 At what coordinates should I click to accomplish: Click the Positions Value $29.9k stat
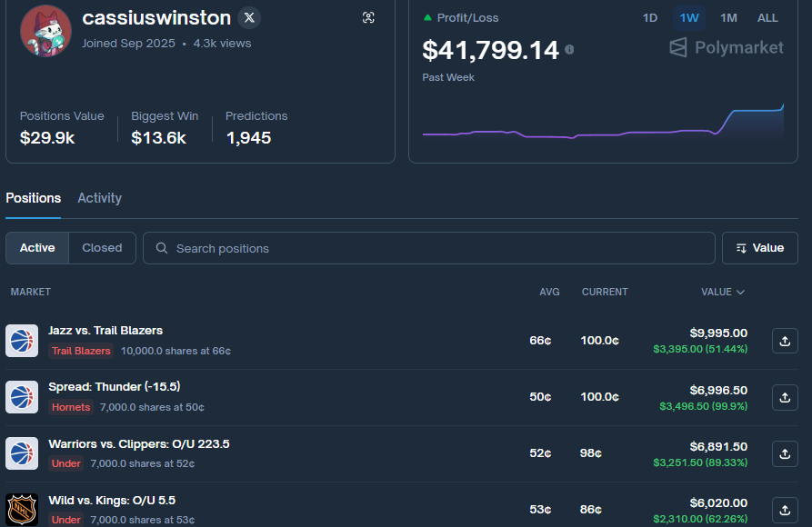(62, 128)
